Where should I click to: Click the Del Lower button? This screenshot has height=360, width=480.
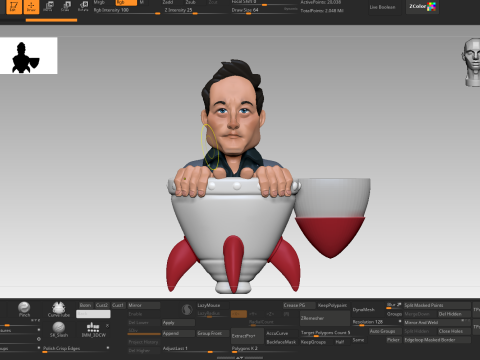click(x=144, y=322)
